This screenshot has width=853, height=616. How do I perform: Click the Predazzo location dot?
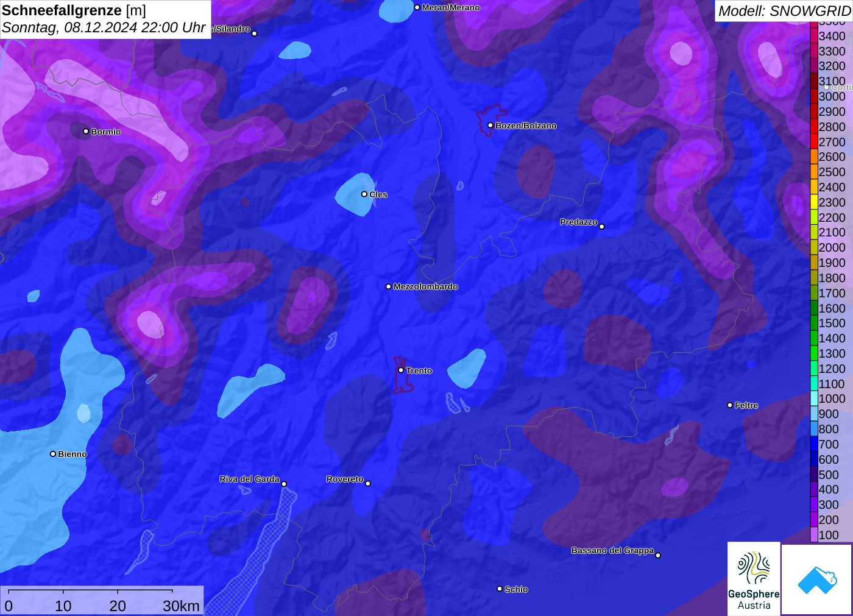tap(602, 226)
